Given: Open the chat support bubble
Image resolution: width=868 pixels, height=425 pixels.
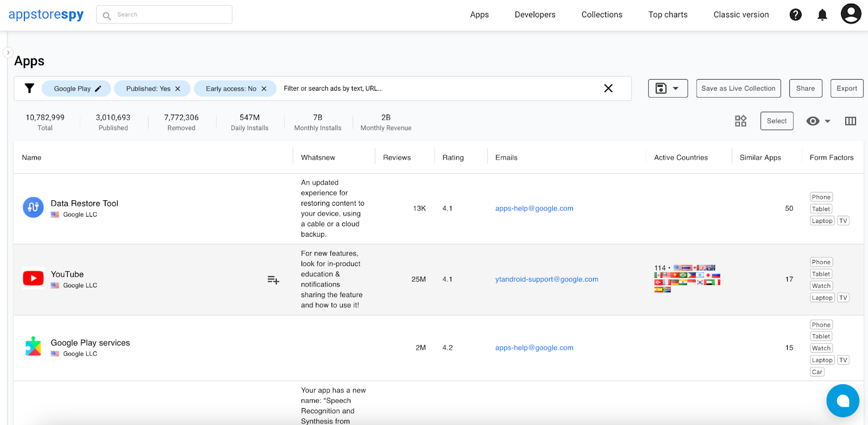Looking at the screenshot, I should coord(843,401).
